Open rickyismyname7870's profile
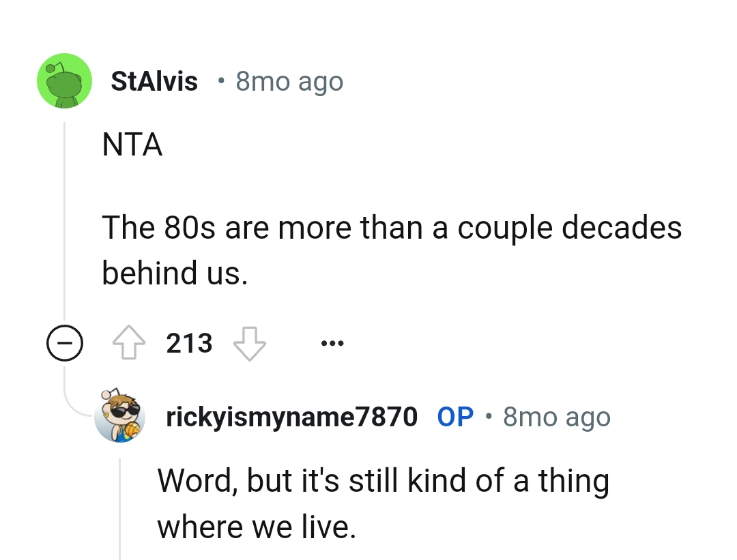Image resolution: width=737 pixels, height=560 pixels. pyautogui.click(x=291, y=417)
